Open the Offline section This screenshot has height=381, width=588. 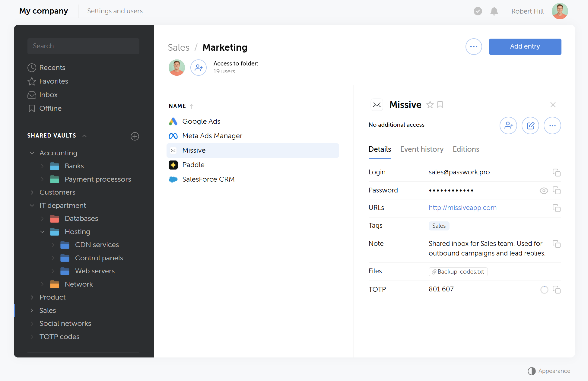[x=45, y=108]
